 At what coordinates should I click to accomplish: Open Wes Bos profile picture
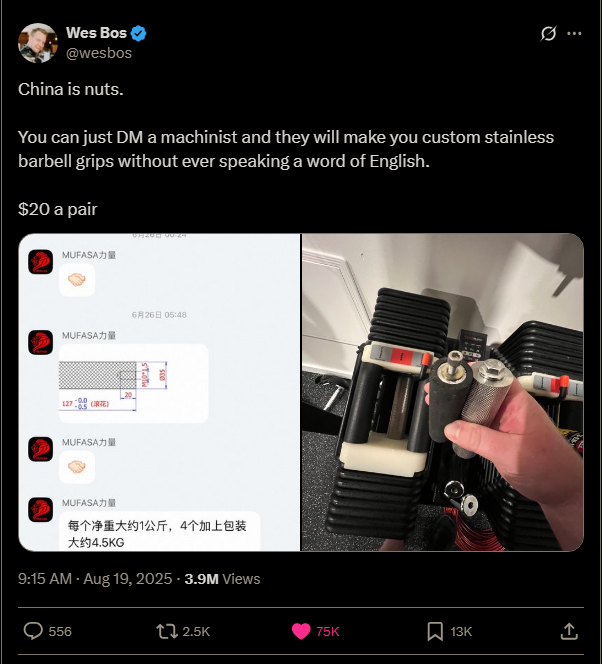coord(38,43)
